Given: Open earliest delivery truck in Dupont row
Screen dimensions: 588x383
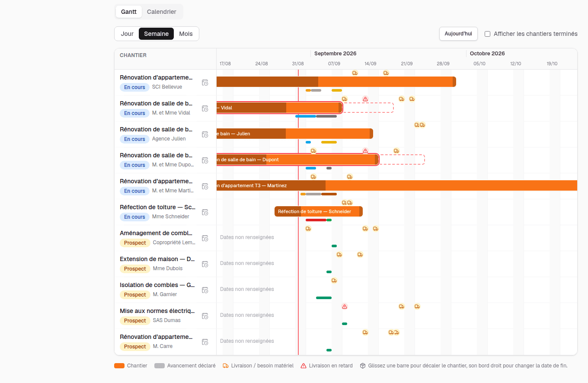Looking at the screenshot, I should tap(313, 151).
